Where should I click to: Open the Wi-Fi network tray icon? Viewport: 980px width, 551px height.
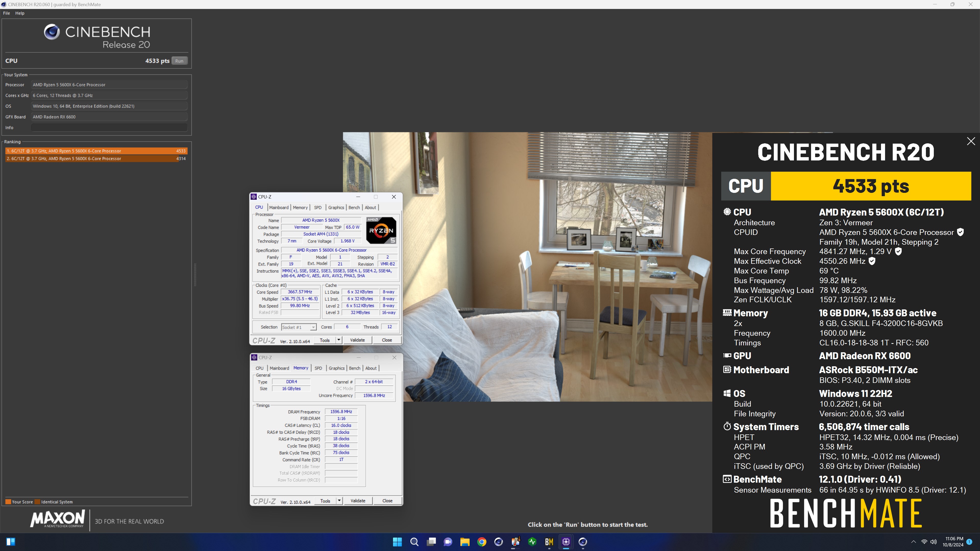click(924, 542)
